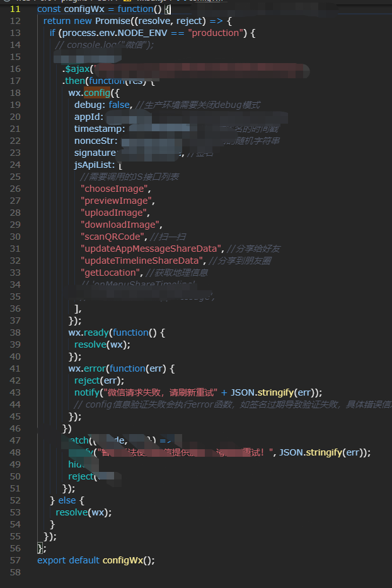
Task: Click the jsApiList property key
Action: [x=95, y=165]
